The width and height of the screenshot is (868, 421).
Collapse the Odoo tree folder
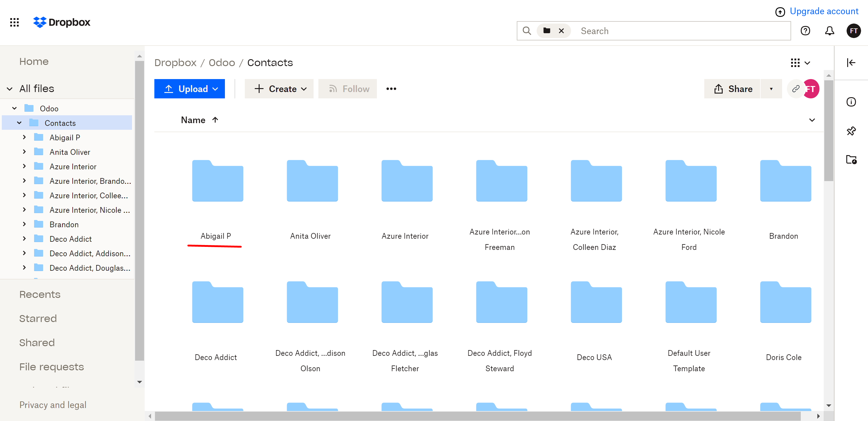click(14, 108)
